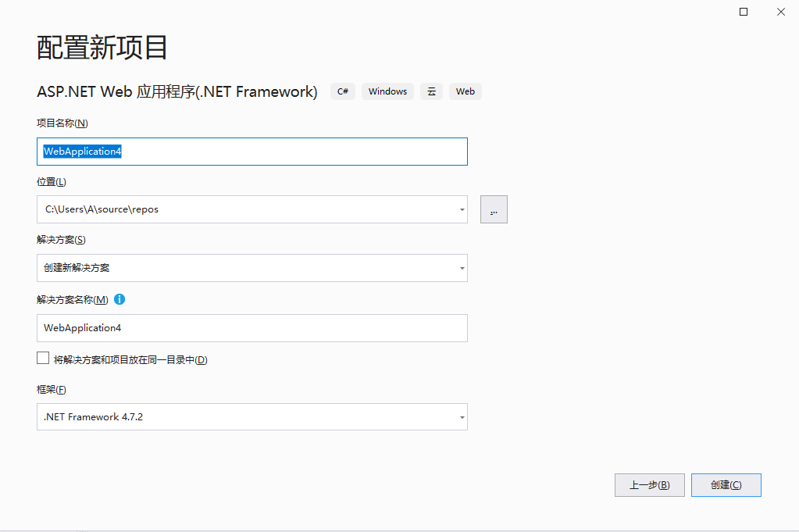Open the 解决方案 dropdown arrow
This screenshot has height=532, width=799.
coord(461,268)
